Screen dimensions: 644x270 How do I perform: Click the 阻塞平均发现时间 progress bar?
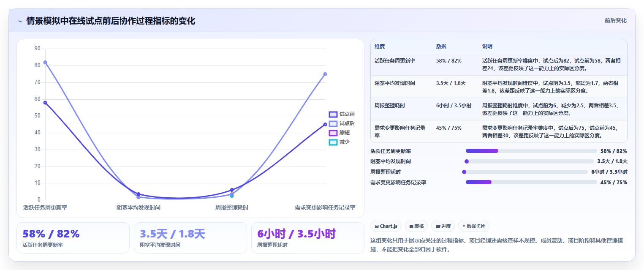point(529,161)
